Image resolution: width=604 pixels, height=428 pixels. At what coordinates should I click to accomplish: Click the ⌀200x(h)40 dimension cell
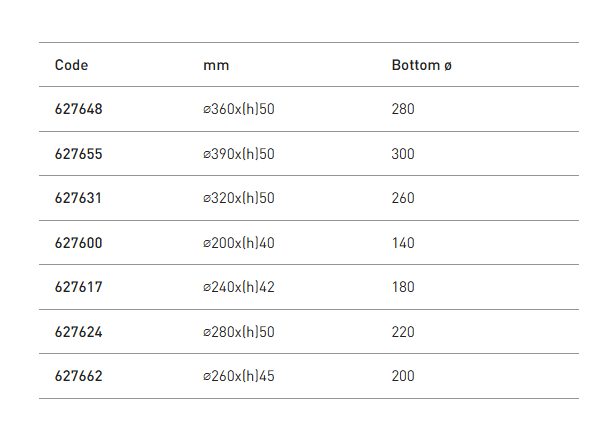tap(238, 243)
